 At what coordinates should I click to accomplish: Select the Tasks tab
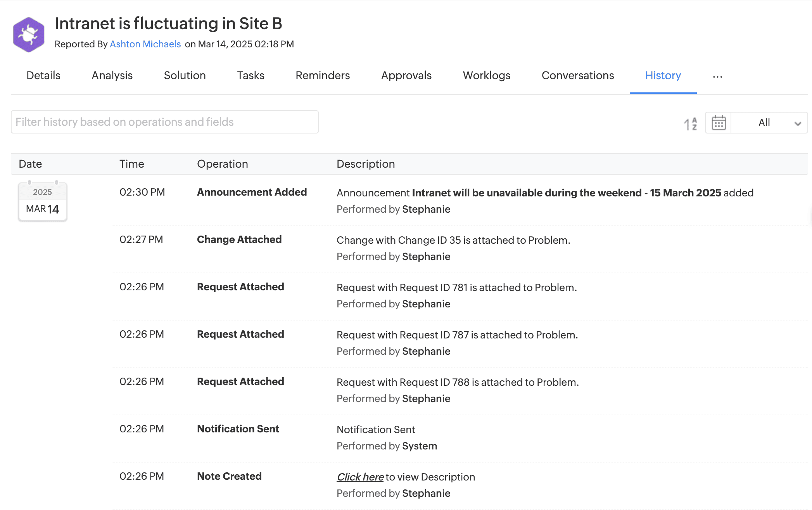(x=251, y=75)
